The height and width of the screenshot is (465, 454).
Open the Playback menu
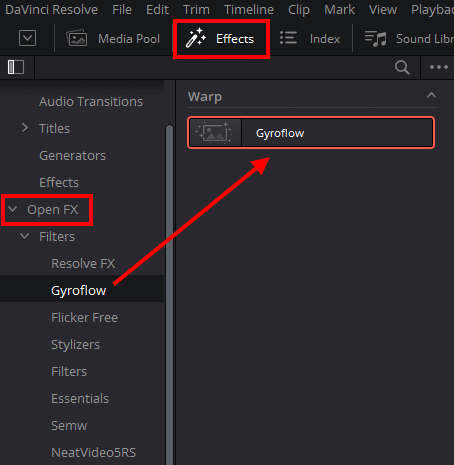pyautogui.click(x=432, y=10)
